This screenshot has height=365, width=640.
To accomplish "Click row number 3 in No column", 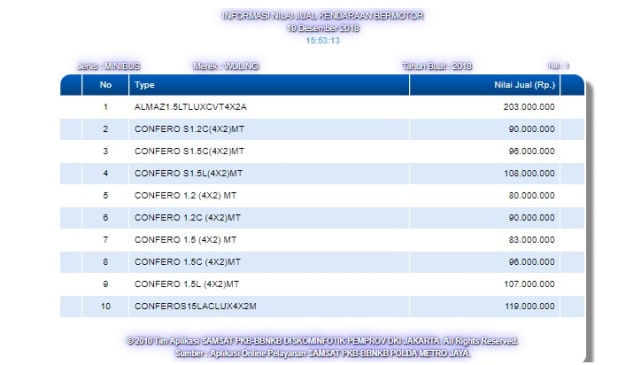I will click(106, 151).
